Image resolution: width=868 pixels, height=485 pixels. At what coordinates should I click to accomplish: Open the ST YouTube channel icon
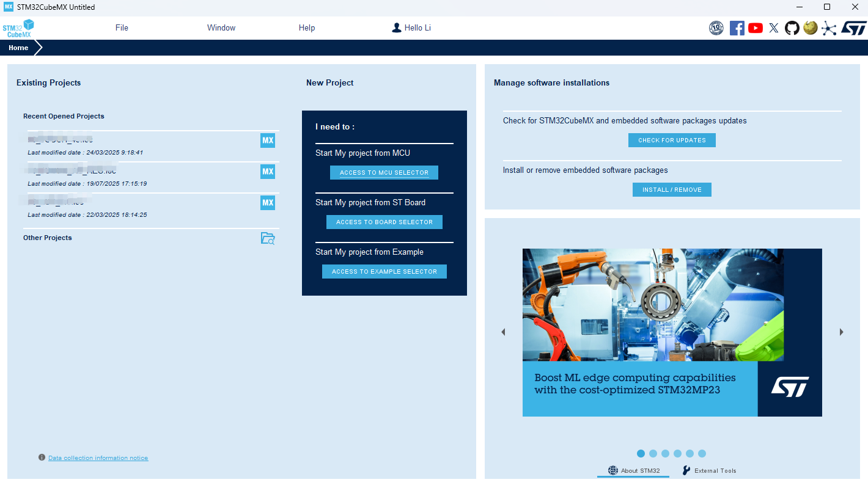point(756,27)
